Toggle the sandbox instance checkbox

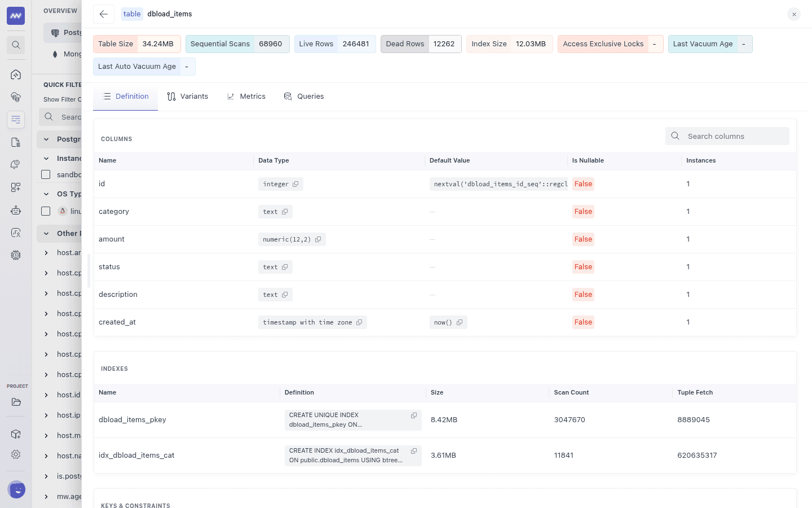point(46,174)
